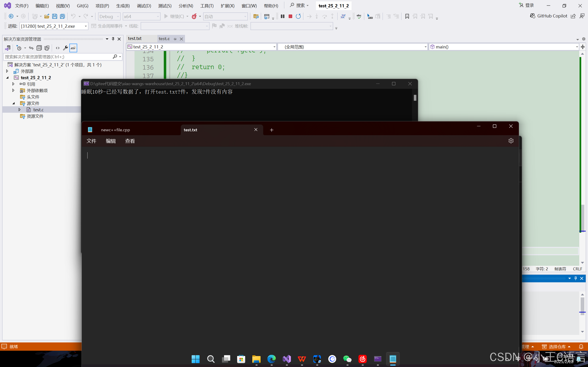Open the 查看 menu in Notepad
Image resolution: width=588 pixels, height=367 pixels.
tap(130, 141)
